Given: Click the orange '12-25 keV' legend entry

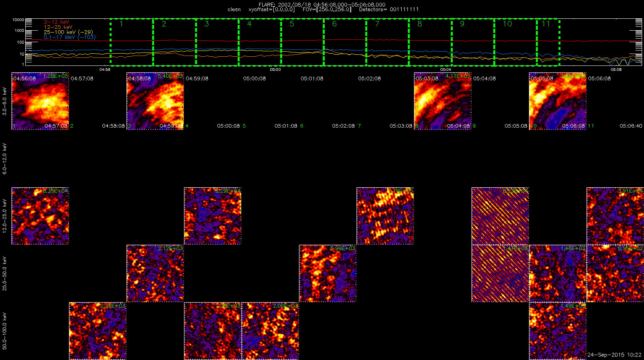Looking at the screenshot, I should tap(58, 27).
